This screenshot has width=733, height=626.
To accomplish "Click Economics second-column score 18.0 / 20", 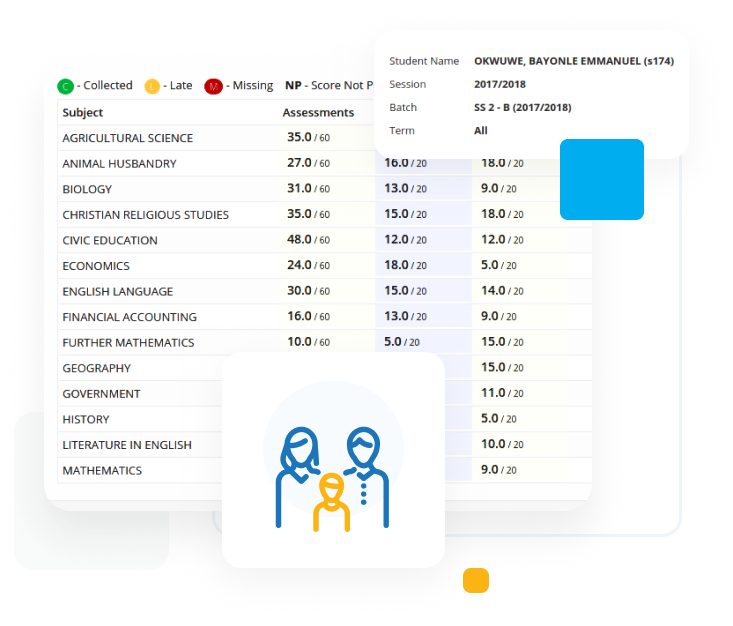I will pos(405,265).
